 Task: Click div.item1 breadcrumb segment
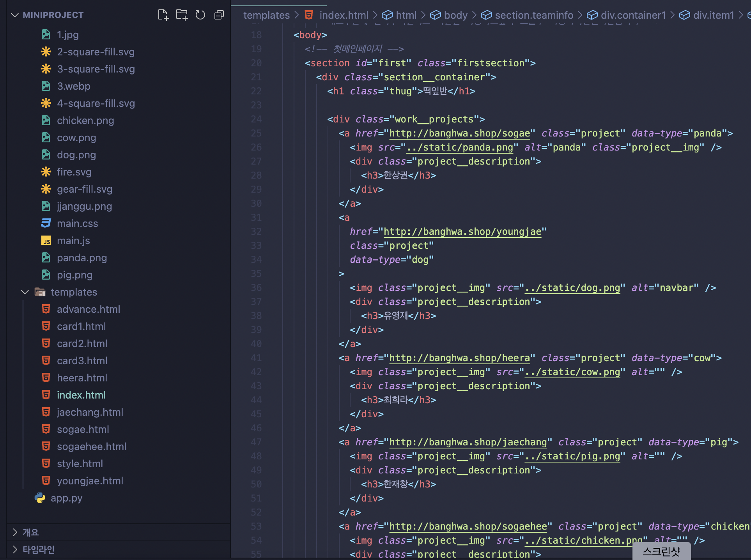(714, 15)
